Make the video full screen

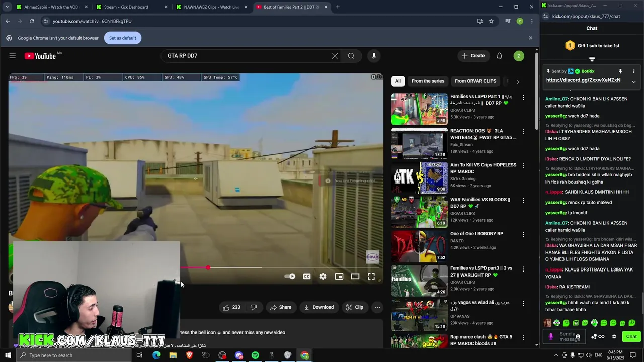pyautogui.click(x=371, y=276)
